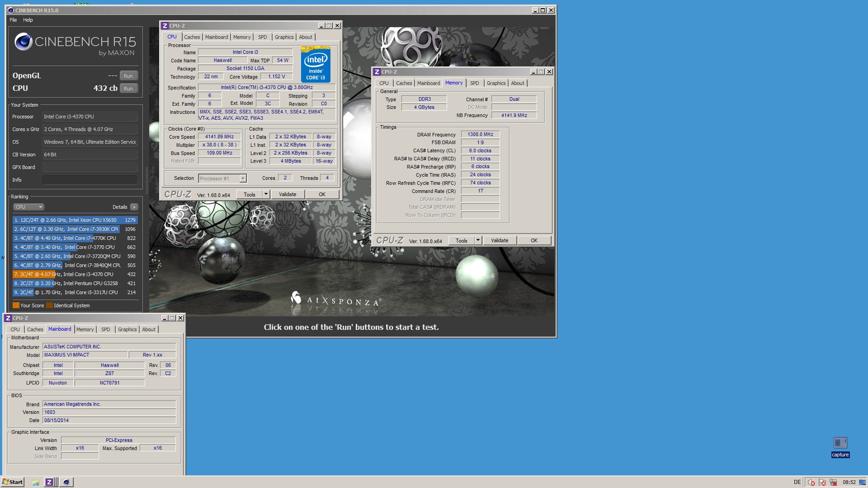This screenshot has height=488, width=868.
Task: Click the DE language indicator in the taskbar
Action: [797, 482]
